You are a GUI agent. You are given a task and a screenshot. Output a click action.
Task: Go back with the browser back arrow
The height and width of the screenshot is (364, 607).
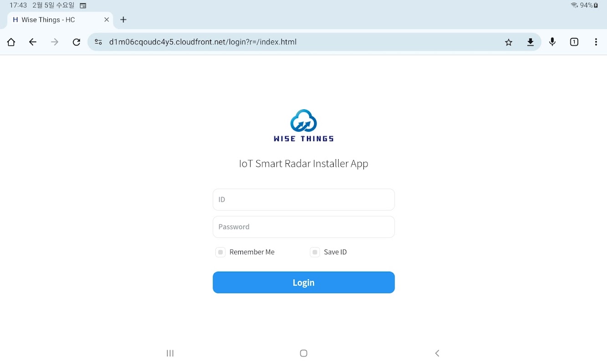(33, 42)
